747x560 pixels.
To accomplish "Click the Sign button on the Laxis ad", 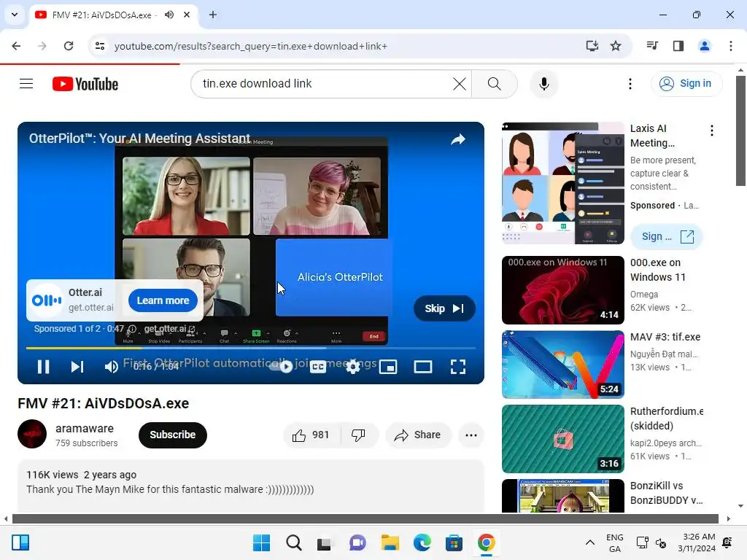I will point(667,236).
